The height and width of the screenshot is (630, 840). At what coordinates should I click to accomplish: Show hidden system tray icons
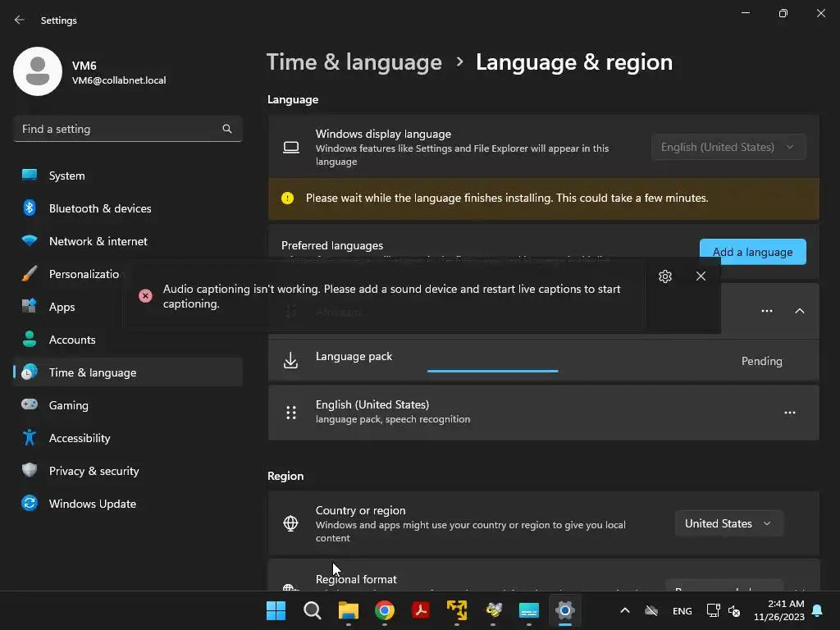coord(624,610)
